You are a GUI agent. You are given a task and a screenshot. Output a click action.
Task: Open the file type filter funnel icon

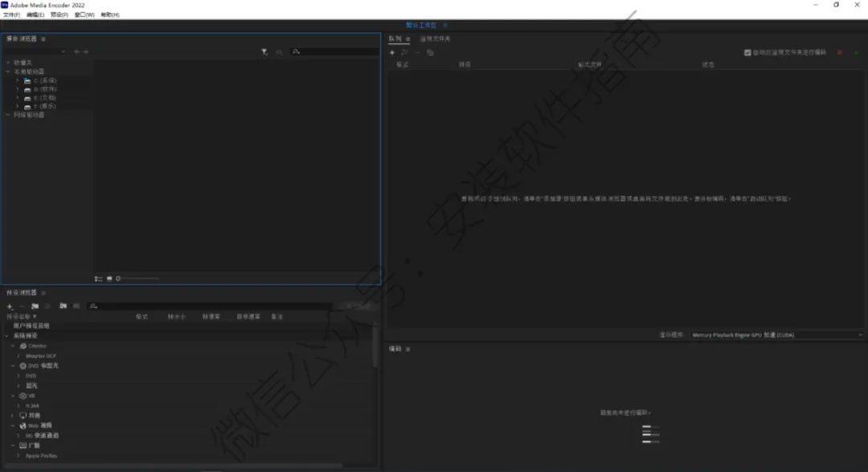pos(264,51)
